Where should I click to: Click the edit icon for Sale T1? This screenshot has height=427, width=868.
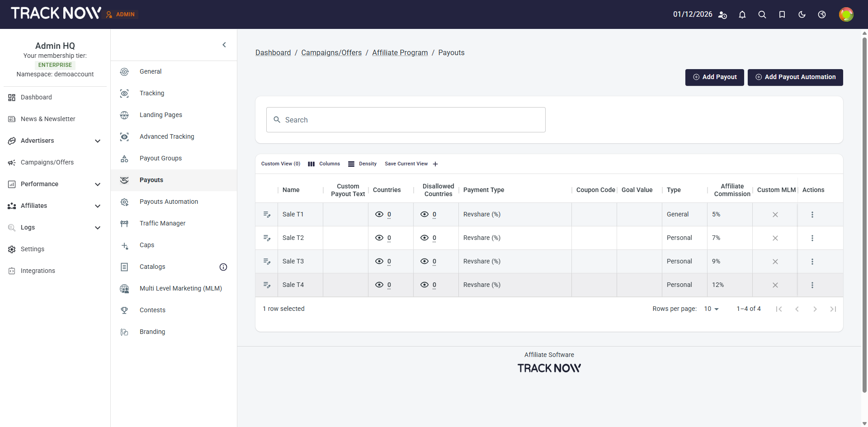(267, 215)
